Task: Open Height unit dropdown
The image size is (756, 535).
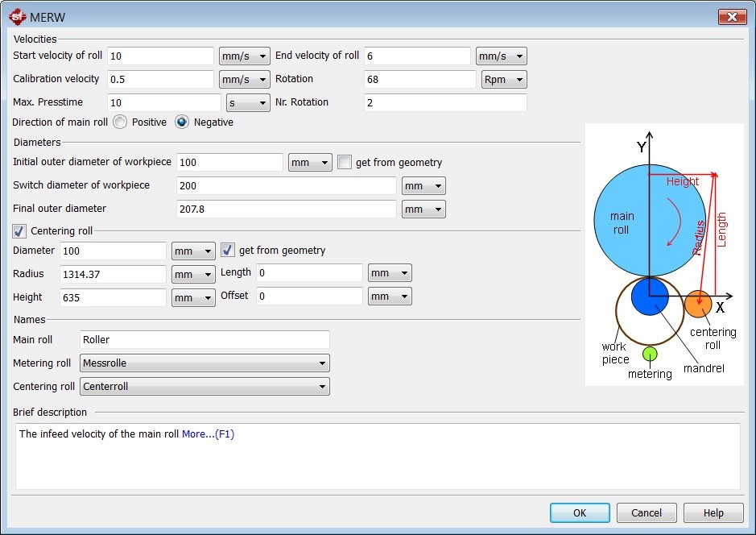Action: coord(193,297)
